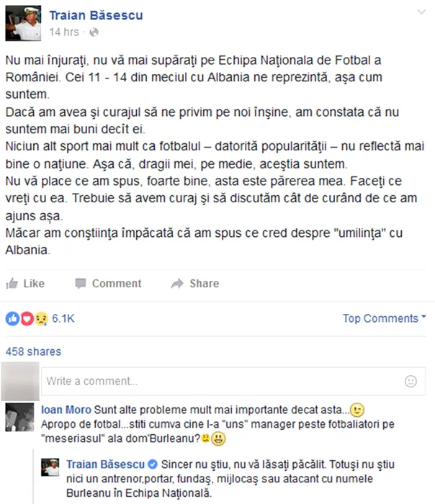Expand the Top Comments sorting dropdown

[x=384, y=318]
